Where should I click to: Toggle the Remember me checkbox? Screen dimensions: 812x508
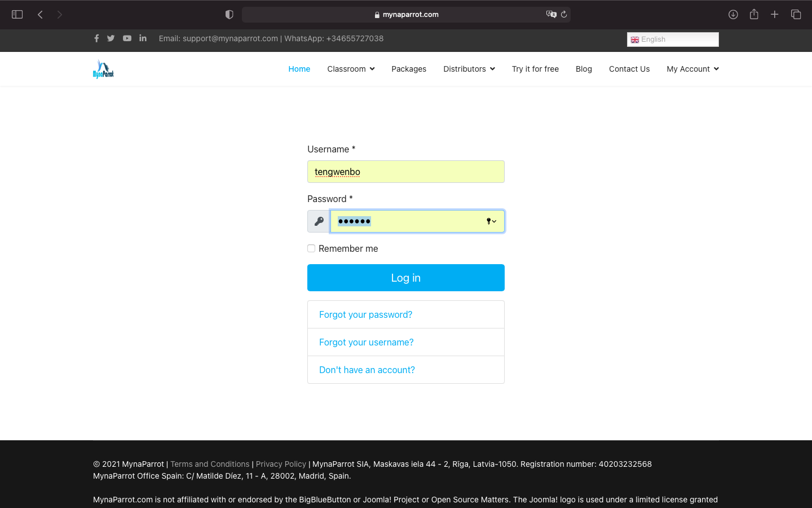311,248
